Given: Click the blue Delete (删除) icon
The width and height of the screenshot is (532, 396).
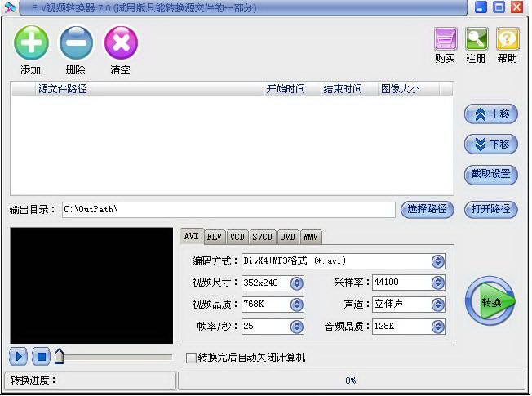Looking at the screenshot, I should pyautogui.click(x=76, y=42).
